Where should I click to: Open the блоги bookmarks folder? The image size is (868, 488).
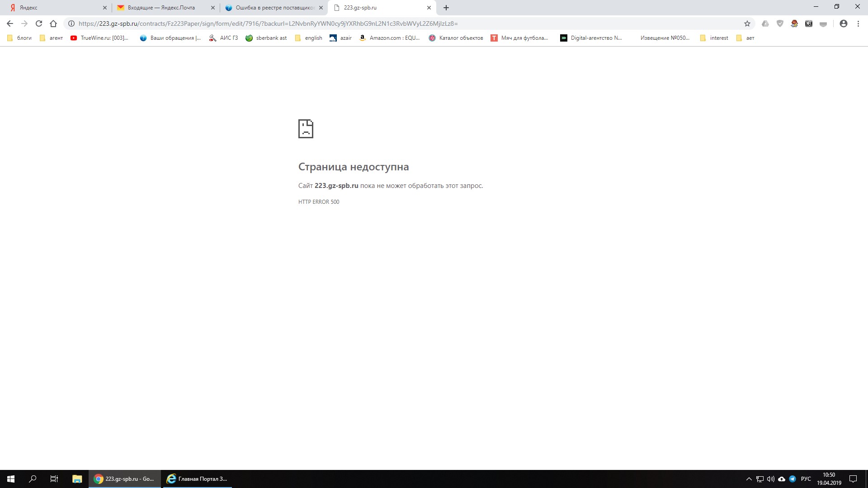pos(19,38)
